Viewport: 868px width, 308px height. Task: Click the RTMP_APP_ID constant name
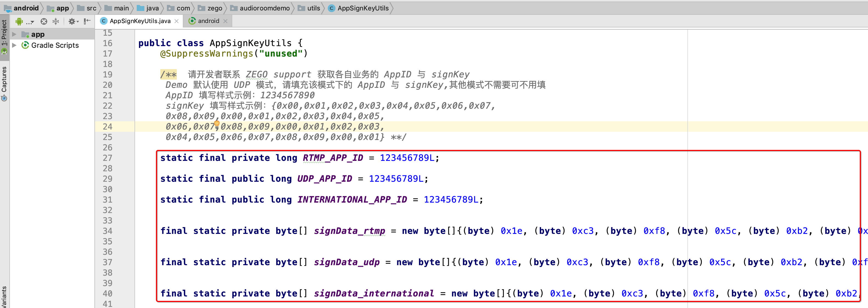(333, 158)
